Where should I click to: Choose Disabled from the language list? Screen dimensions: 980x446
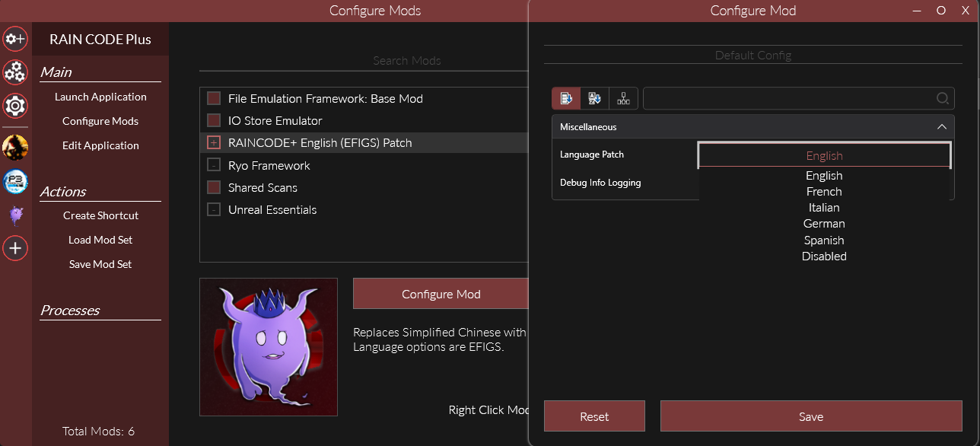(825, 256)
